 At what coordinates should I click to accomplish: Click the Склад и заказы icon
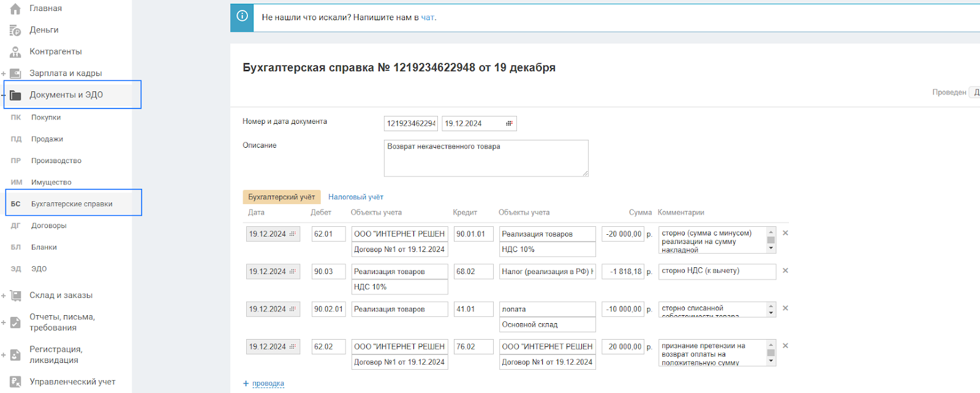(15, 296)
